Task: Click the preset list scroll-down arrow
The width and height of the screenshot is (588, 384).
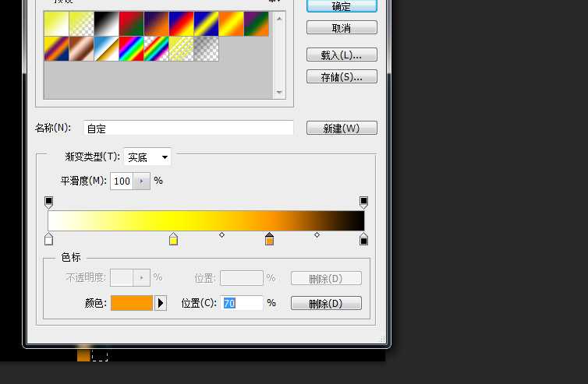Action: (x=279, y=92)
